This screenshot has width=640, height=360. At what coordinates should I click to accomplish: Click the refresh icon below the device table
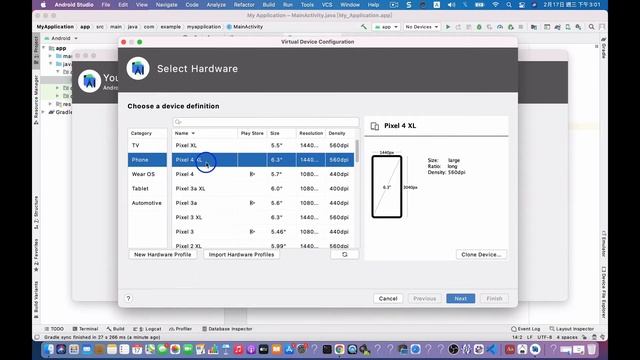pos(344,254)
